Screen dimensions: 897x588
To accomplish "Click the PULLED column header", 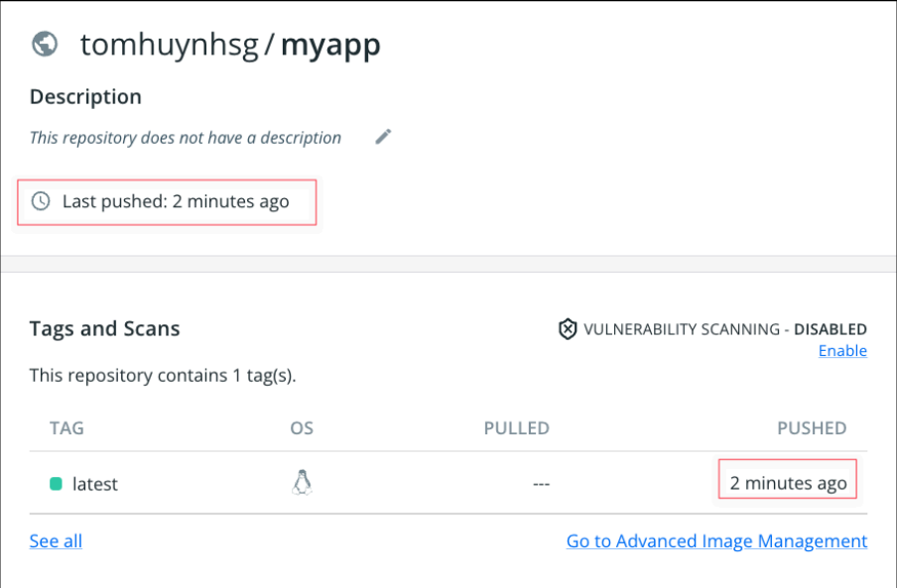I will (x=517, y=428).
